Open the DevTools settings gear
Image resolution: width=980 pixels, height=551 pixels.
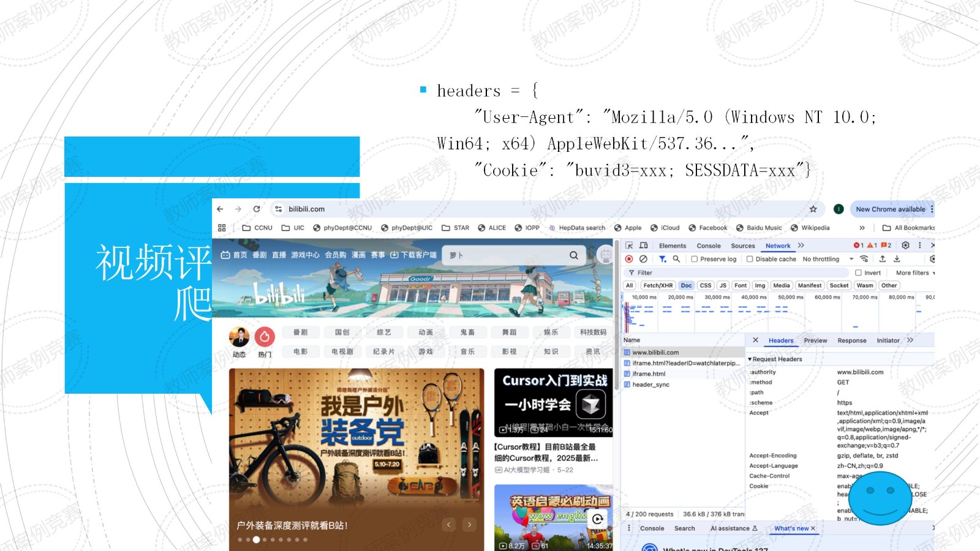(x=905, y=246)
